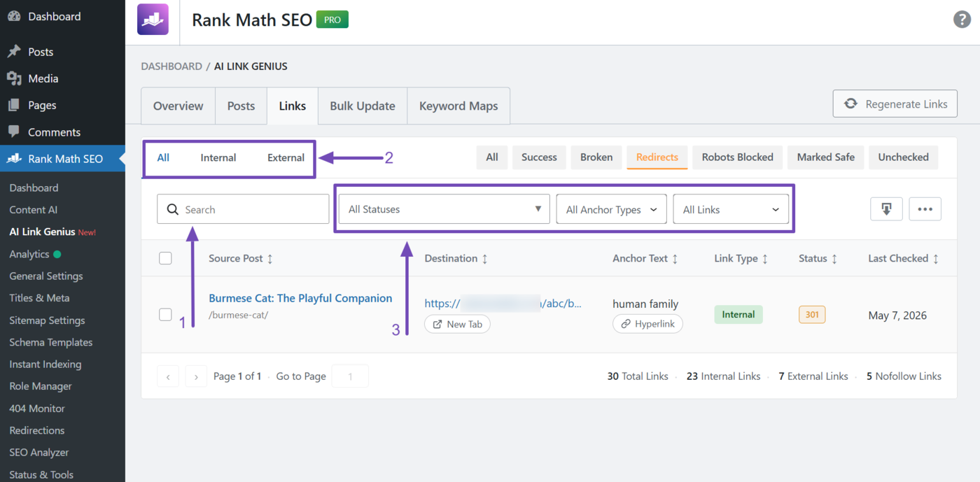Switch to the Bulk Update tab
This screenshot has width=980, height=482.
pyautogui.click(x=363, y=106)
